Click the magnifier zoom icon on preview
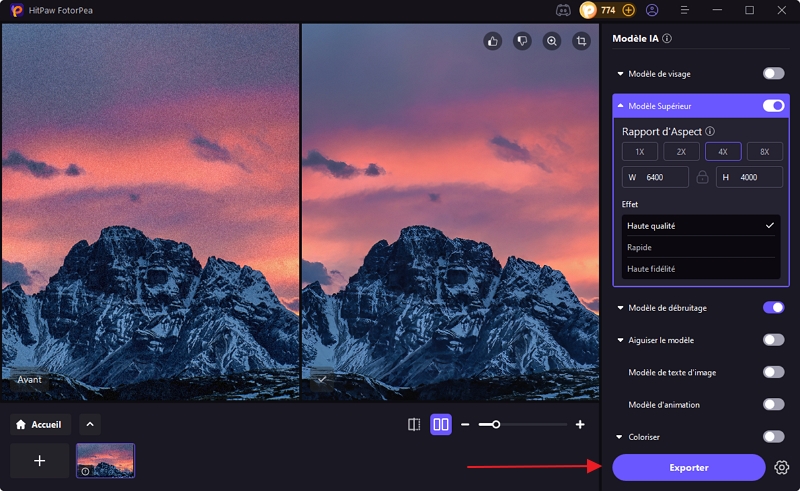 click(x=551, y=41)
